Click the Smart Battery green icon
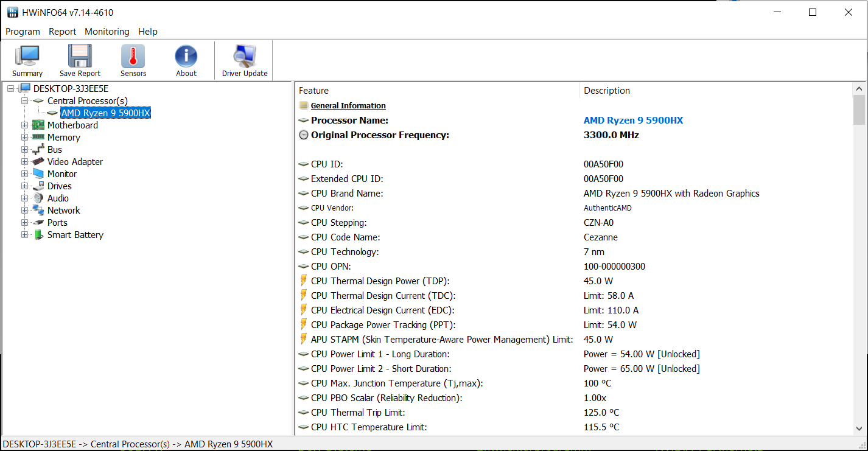The image size is (868, 451). 38,235
